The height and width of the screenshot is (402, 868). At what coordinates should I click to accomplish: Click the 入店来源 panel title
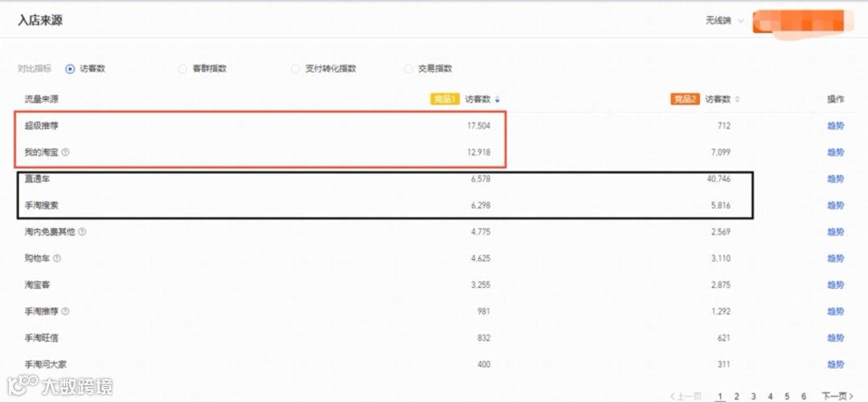pos(40,20)
